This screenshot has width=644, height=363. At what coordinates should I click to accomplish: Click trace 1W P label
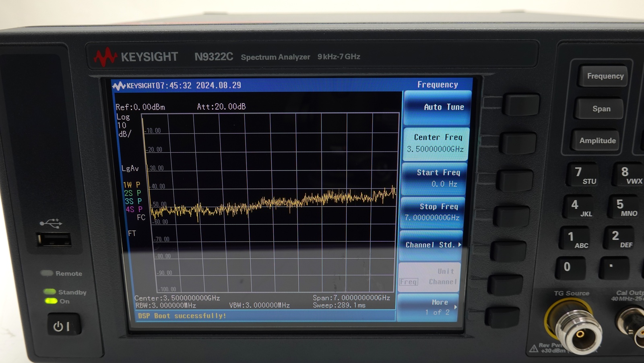tap(132, 185)
